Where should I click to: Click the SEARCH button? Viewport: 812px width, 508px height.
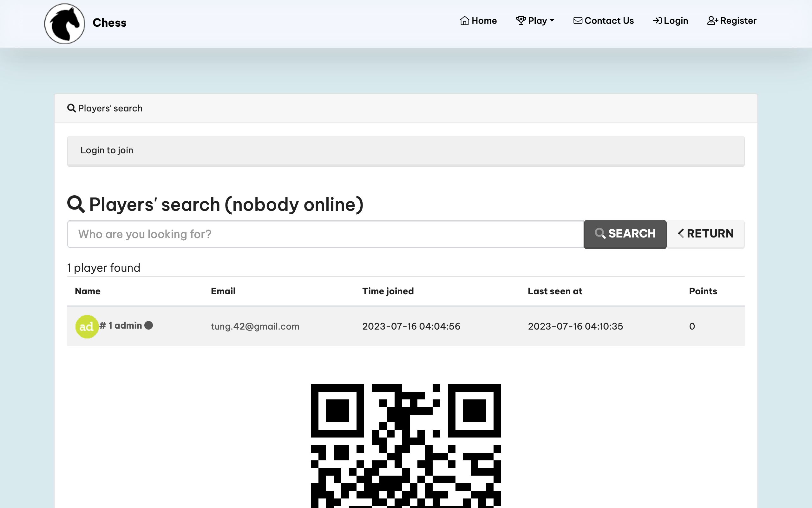click(x=625, y=234)
